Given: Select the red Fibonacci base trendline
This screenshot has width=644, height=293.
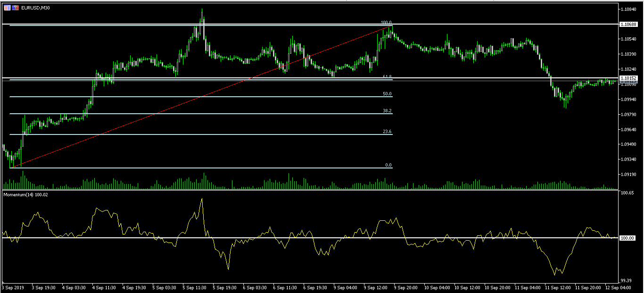Looking at the screenshot, I should point(201,97).
